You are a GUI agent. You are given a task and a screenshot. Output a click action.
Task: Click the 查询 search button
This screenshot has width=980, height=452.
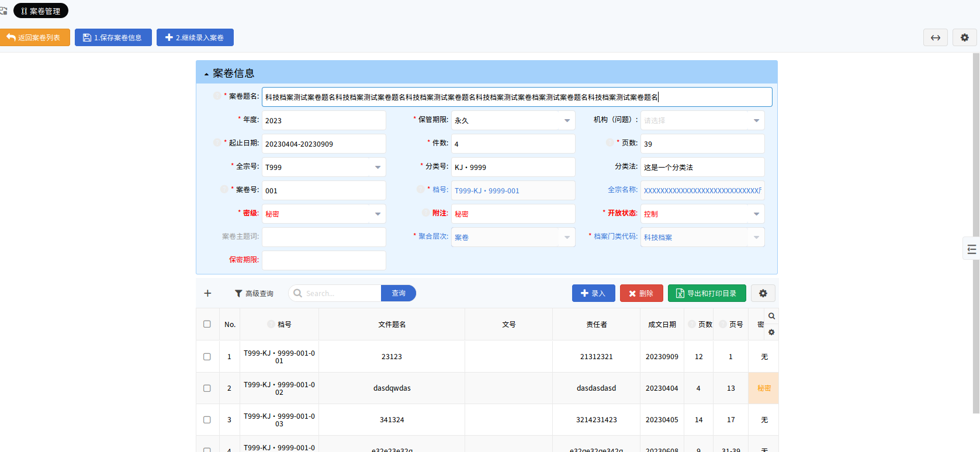point(399,293)
